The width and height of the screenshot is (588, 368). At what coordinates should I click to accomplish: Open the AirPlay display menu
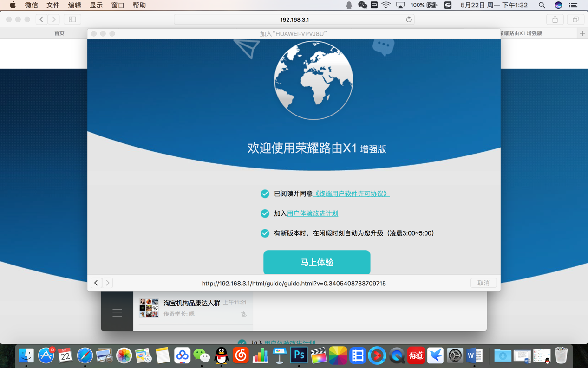(400, 5)
